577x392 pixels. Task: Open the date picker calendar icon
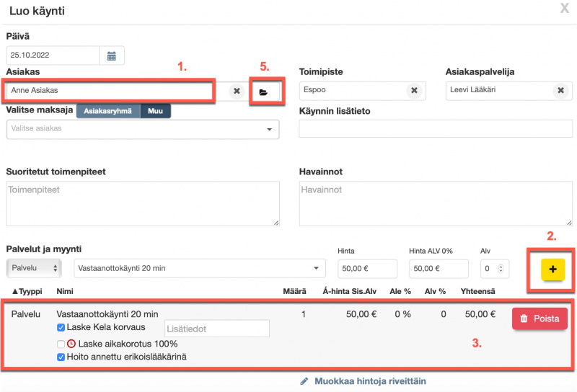point(112,55)
